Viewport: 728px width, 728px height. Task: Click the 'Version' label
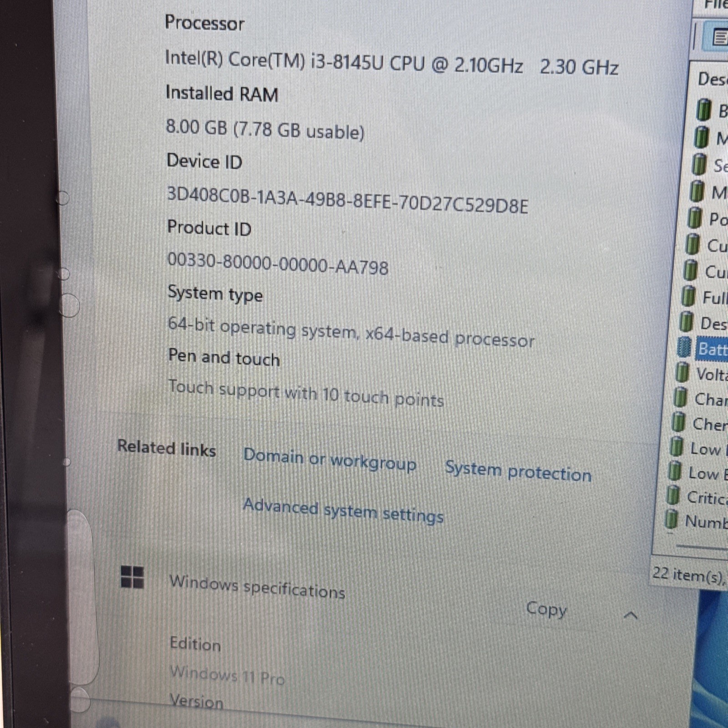tap(197, 701)
